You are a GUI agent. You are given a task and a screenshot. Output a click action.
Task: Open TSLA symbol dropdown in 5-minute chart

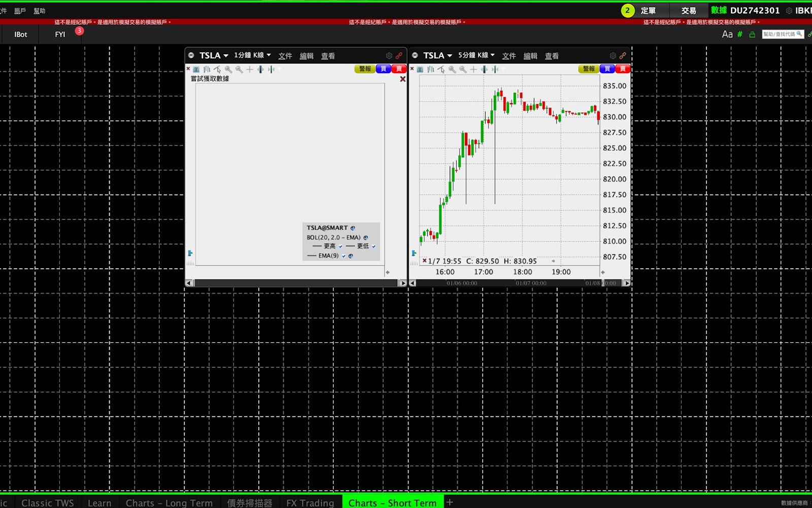[437, 55]
